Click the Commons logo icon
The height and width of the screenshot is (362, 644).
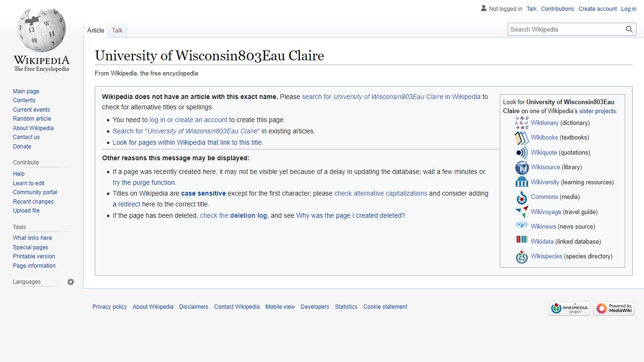[522, 197]
